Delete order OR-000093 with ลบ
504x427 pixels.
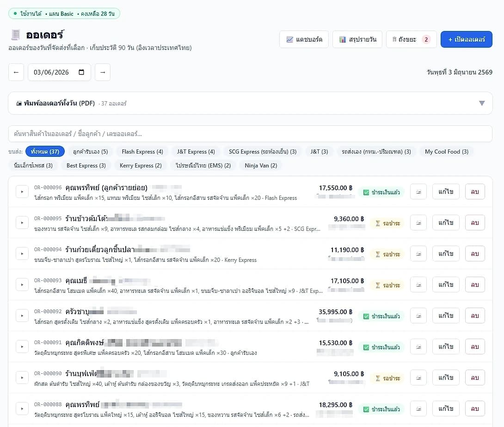coord(475,285)
